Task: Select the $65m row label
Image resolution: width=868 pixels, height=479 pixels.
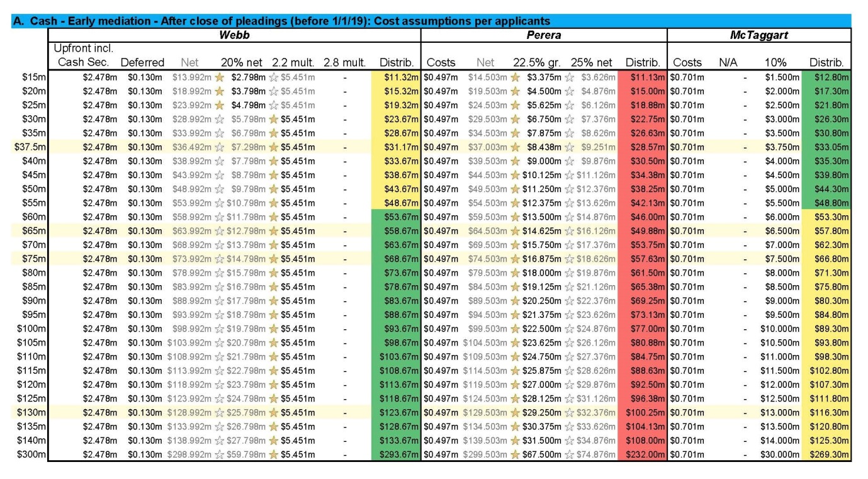Action: point(35,230)
